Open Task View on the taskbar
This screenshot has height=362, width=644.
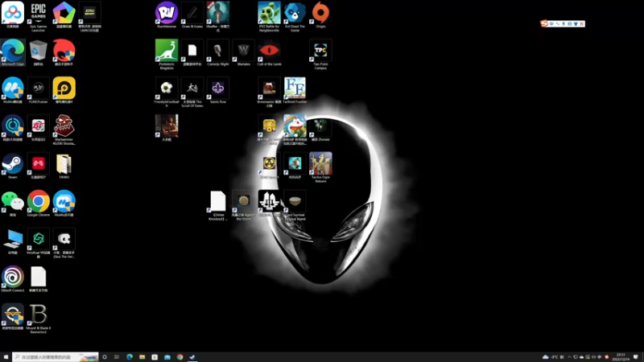pyautogui.click(x=117, y=357)
